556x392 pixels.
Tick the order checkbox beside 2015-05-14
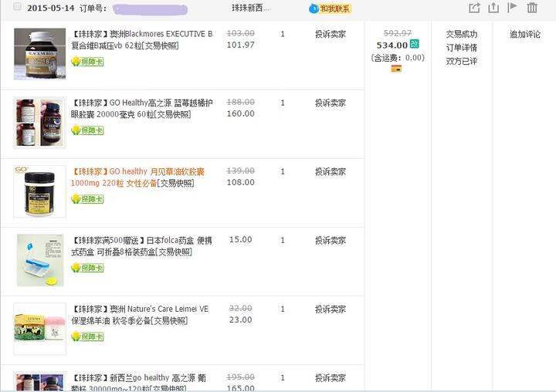point(17,7)
